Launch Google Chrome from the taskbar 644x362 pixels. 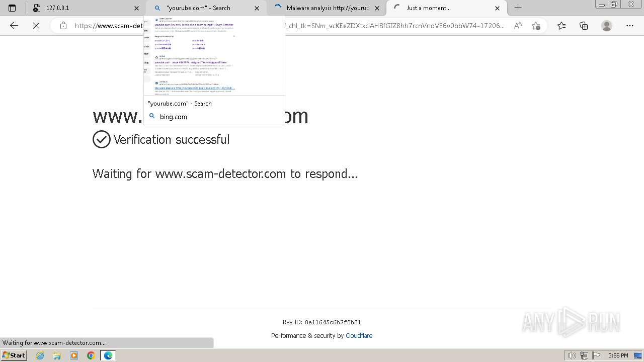[91, 355]
